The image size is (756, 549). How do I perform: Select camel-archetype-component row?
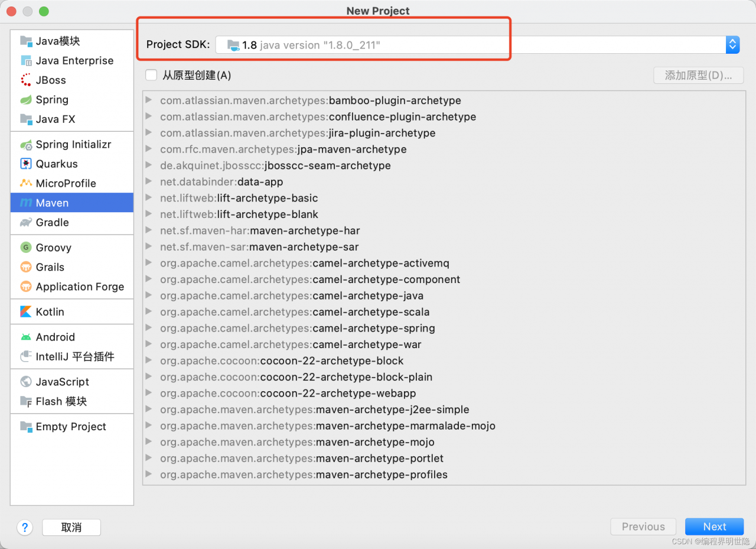[x=444, y=280]
